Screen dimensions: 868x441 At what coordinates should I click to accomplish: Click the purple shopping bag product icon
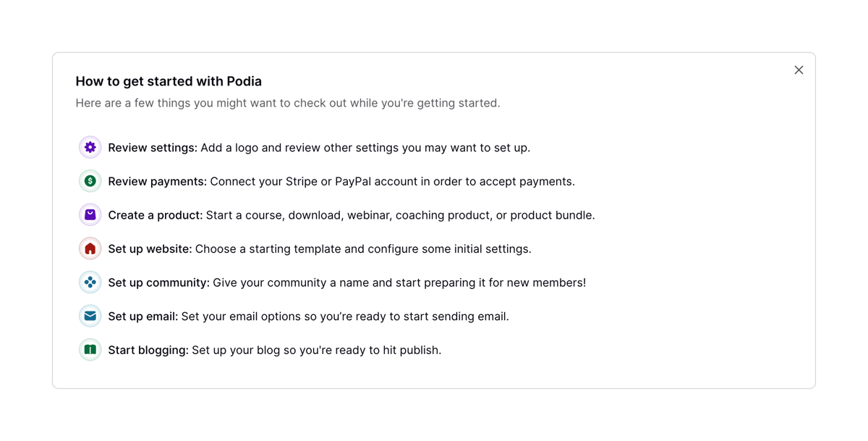tap(89, 214)
